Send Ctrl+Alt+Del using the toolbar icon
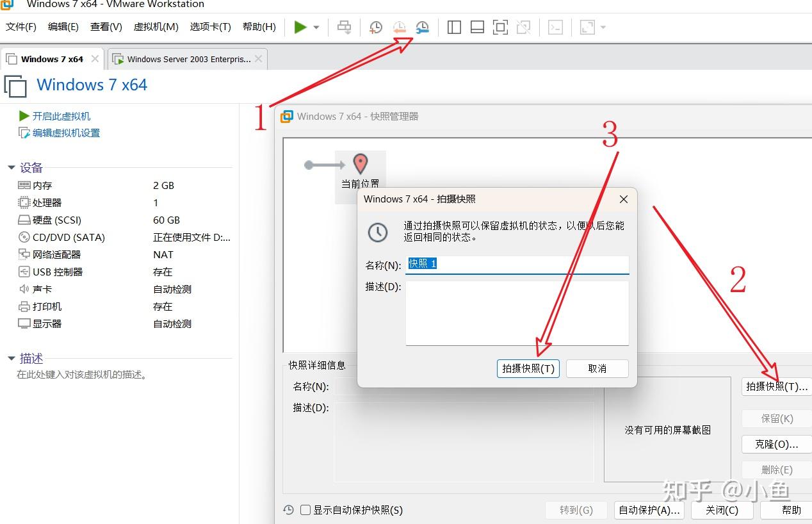Screen dimensions: 812x524 click(x=344, y=27)
